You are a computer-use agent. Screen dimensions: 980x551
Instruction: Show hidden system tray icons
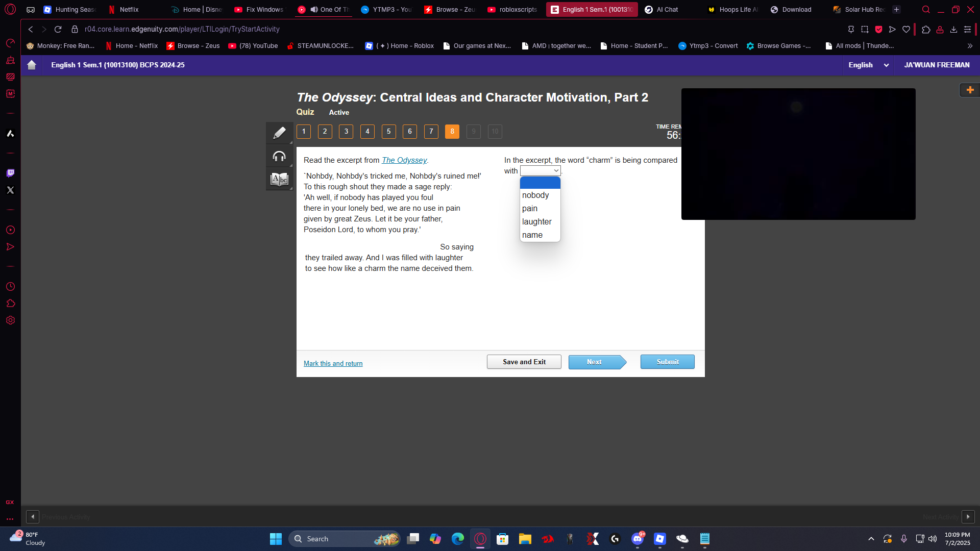(871, 539)
